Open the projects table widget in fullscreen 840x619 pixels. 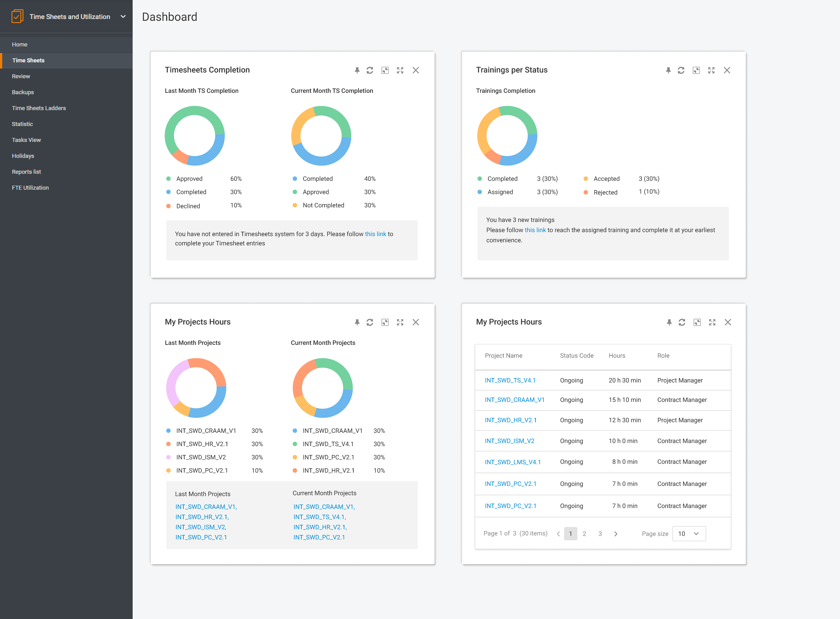[712, 322]
